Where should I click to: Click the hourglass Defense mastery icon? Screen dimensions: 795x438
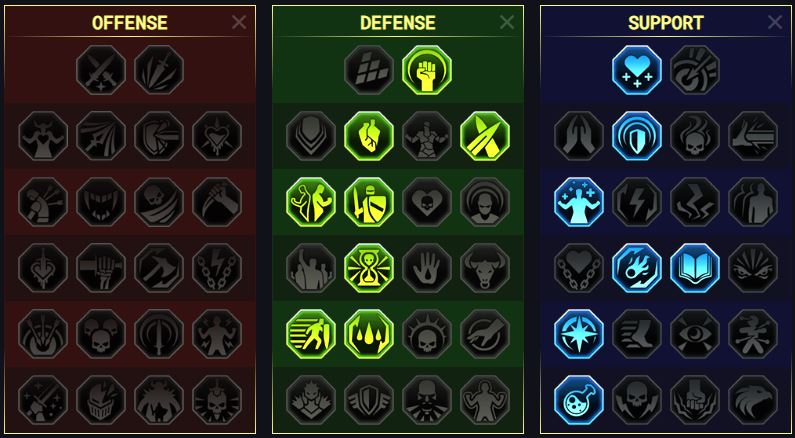[x=369, y=268]
